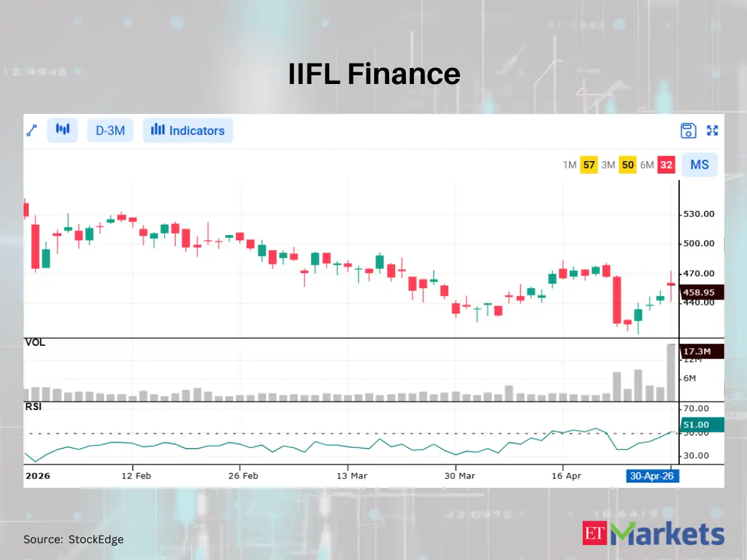Click the 12 Feb date label
747x560 pixels.
pos(136,476)
